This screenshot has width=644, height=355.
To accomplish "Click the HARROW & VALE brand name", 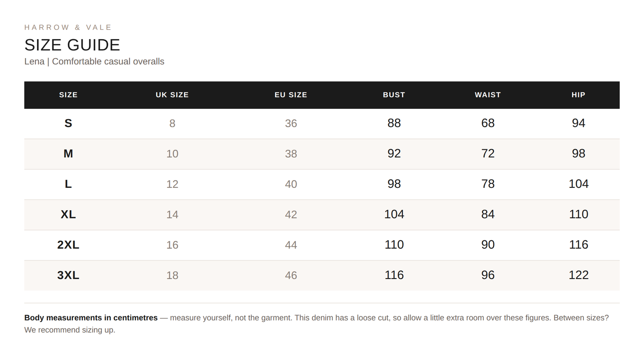I will coord(68,28).
